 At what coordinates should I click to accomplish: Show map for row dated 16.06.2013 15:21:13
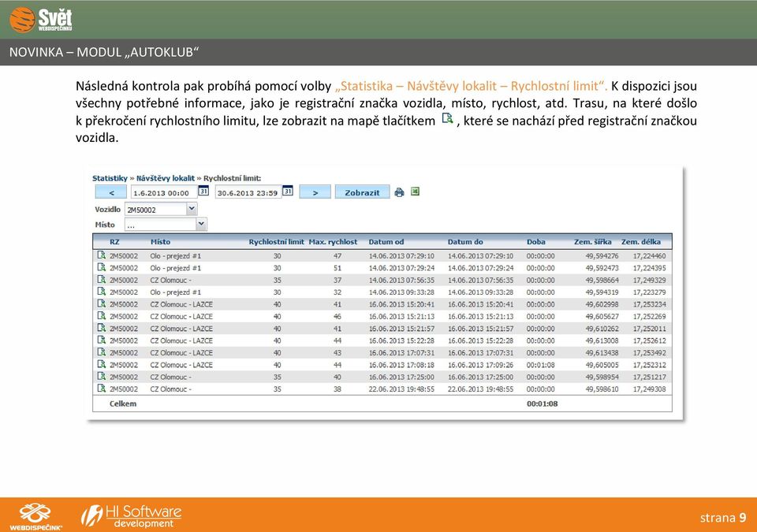[x=102, y=315]
